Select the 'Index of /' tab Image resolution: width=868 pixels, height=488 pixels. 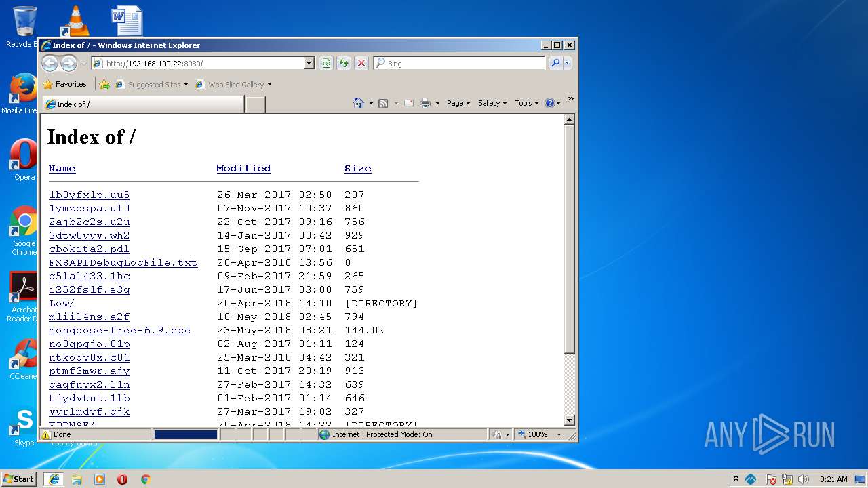143,104
